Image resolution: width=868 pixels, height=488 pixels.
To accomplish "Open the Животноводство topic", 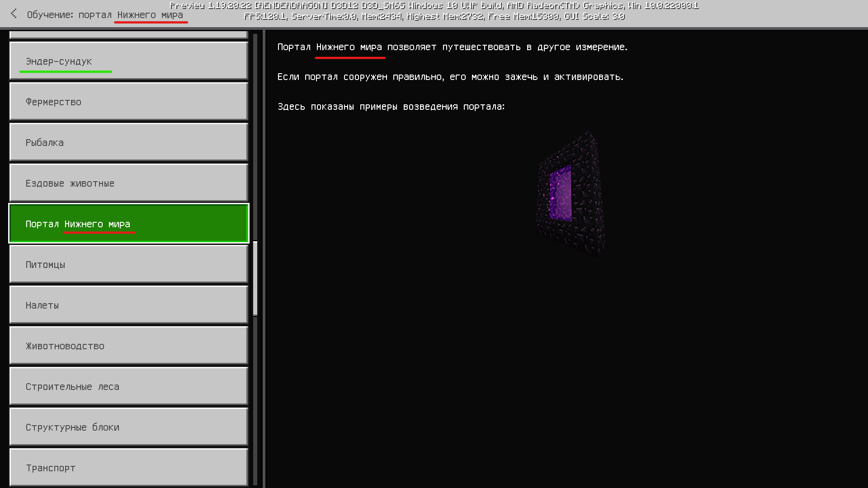I will 128,346.
